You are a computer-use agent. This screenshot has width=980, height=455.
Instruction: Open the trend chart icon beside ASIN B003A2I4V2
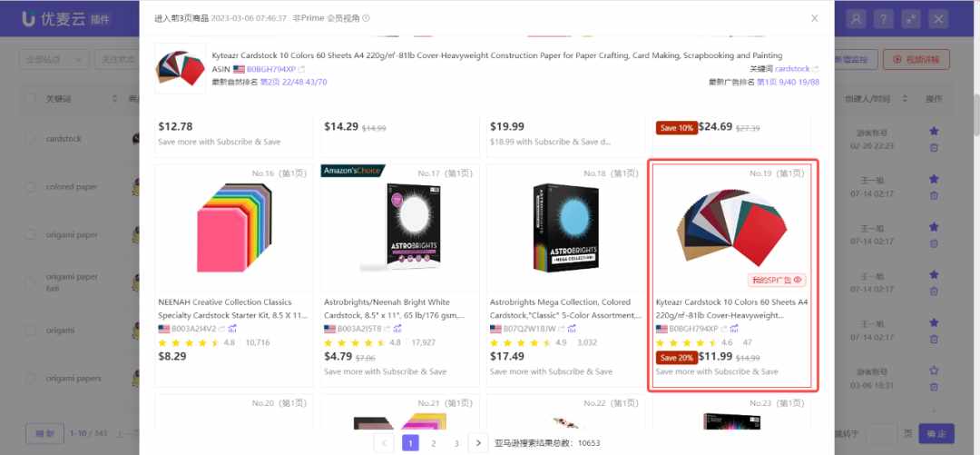pyautogui.click(x=232, y=329)
